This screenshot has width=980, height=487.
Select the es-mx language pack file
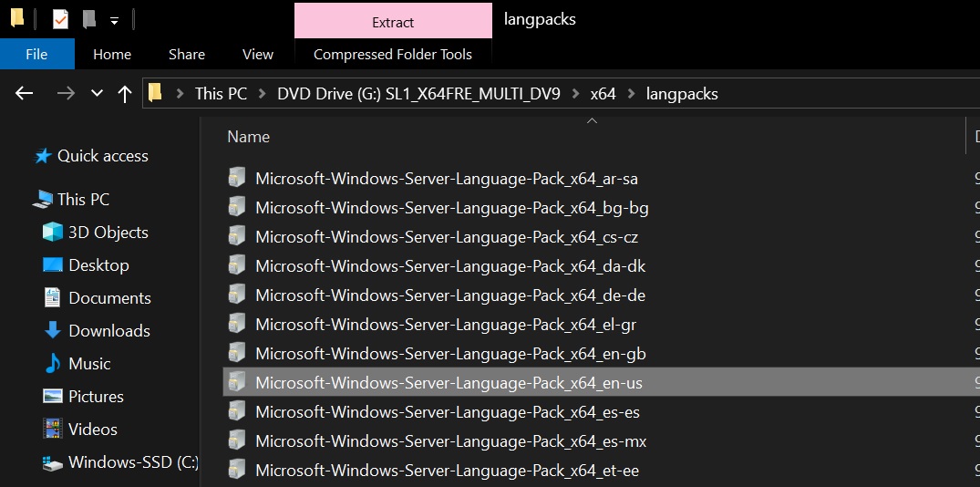(450, 442)
